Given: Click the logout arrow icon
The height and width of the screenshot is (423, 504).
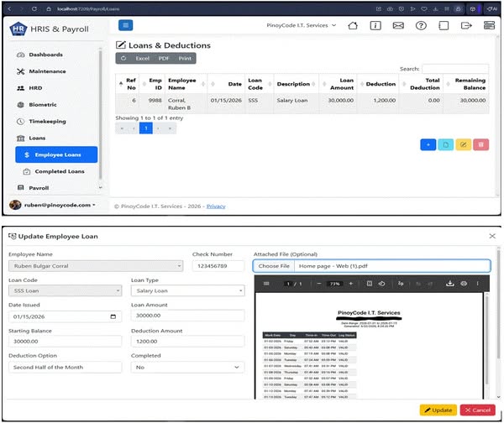Looking at the screenshot, I should pos(466,25).
